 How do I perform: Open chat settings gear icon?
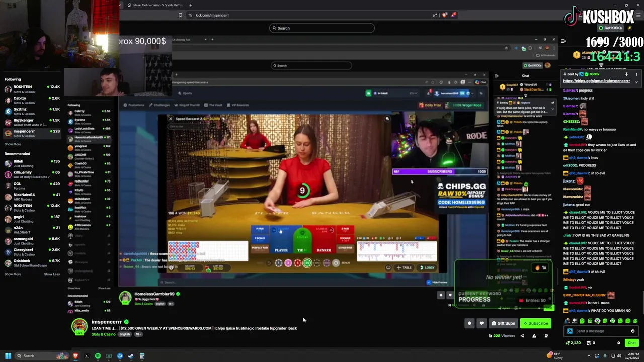[619, 343]
